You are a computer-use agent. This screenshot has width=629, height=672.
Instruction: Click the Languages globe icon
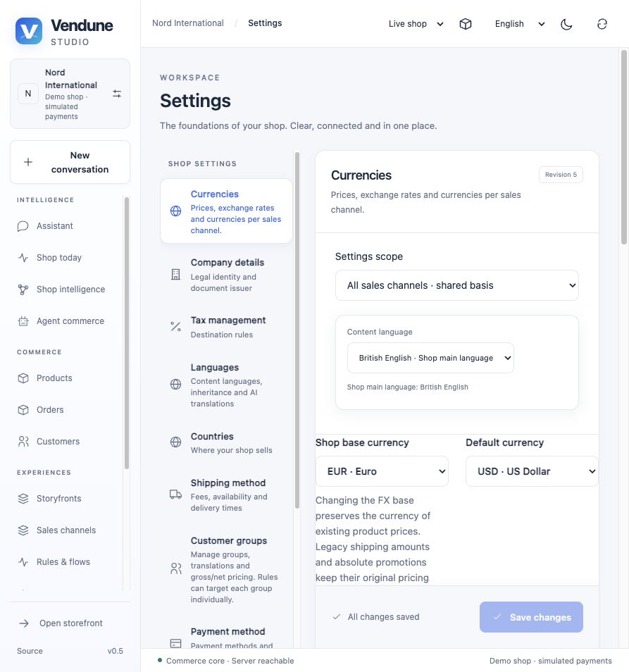[175, 384]
